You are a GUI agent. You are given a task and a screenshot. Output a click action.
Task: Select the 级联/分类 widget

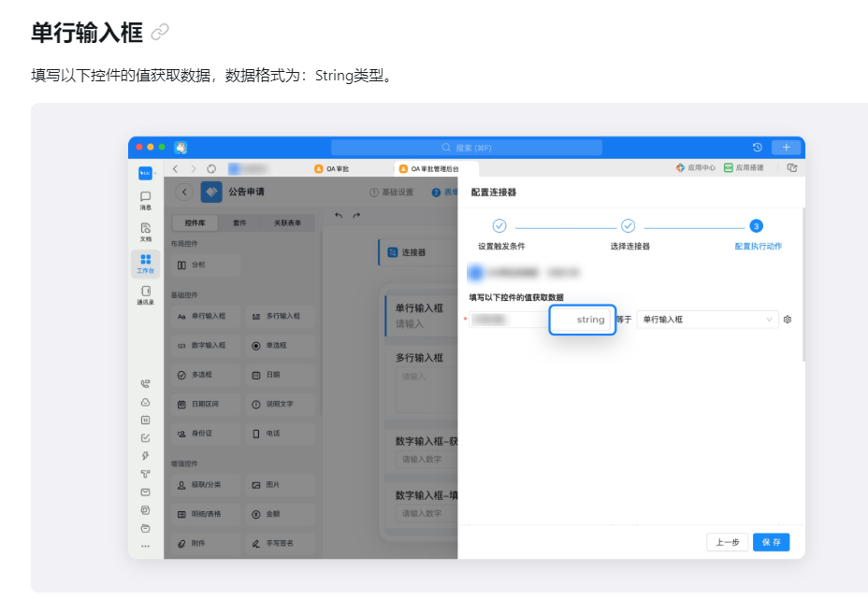pyautogui.click(x=206, y=485)
